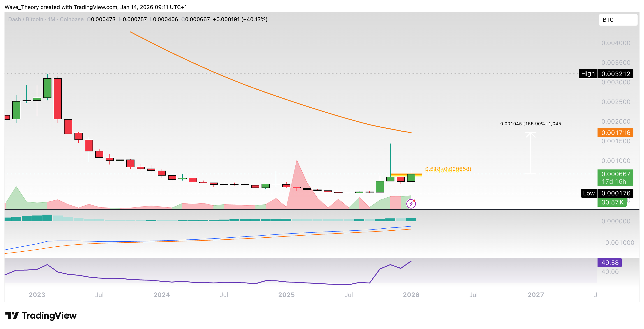Click the 1M timeframe label in legend
The width and height of the screenshot is (644, 329).
[x=51, y=19]
